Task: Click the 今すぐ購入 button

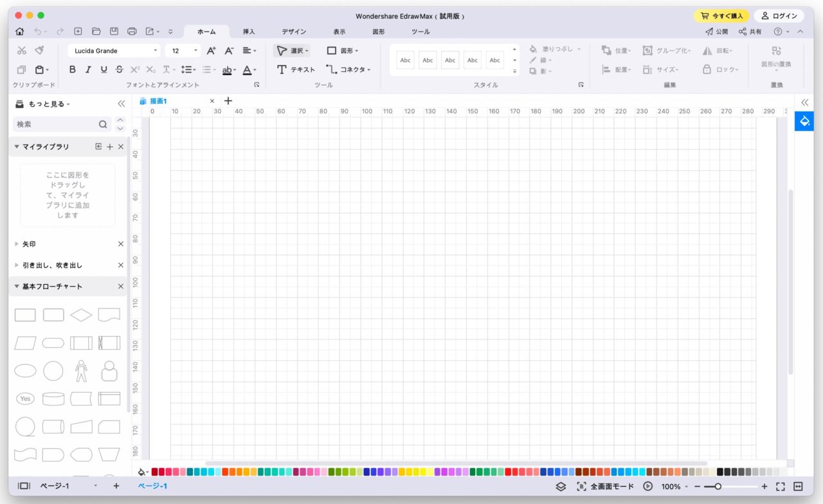Action: coord(721,16)
